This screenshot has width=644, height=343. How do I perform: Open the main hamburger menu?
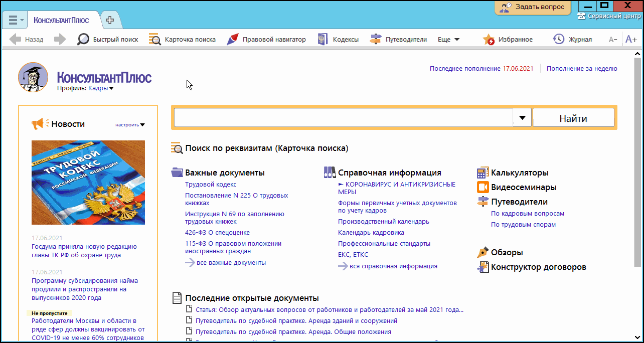(x=13, y=21)
